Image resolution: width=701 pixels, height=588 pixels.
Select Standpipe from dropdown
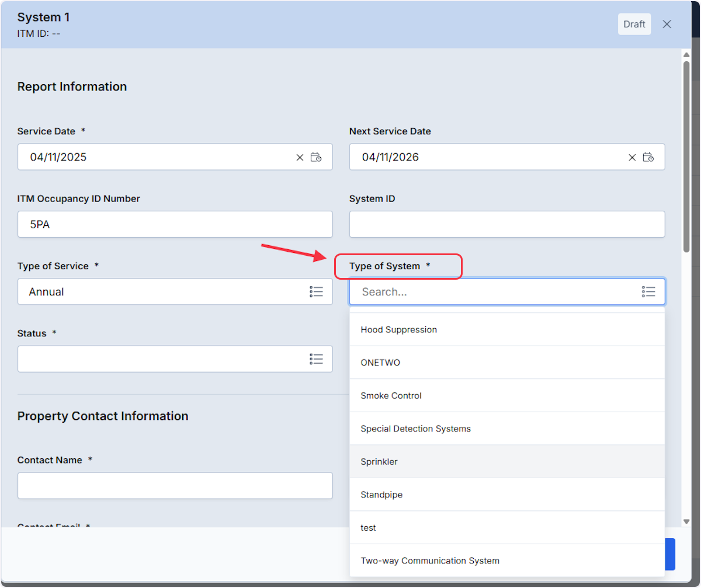(x=507, y=495)
